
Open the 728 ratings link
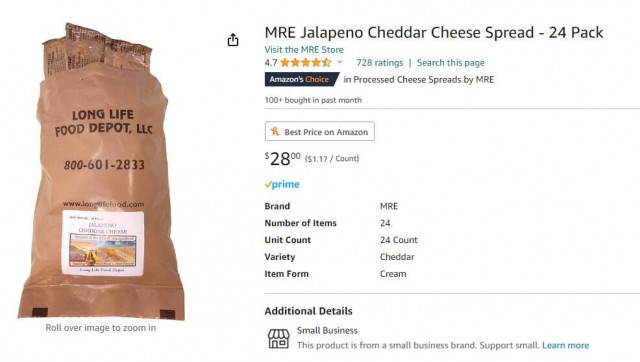(x=380, y=62)
